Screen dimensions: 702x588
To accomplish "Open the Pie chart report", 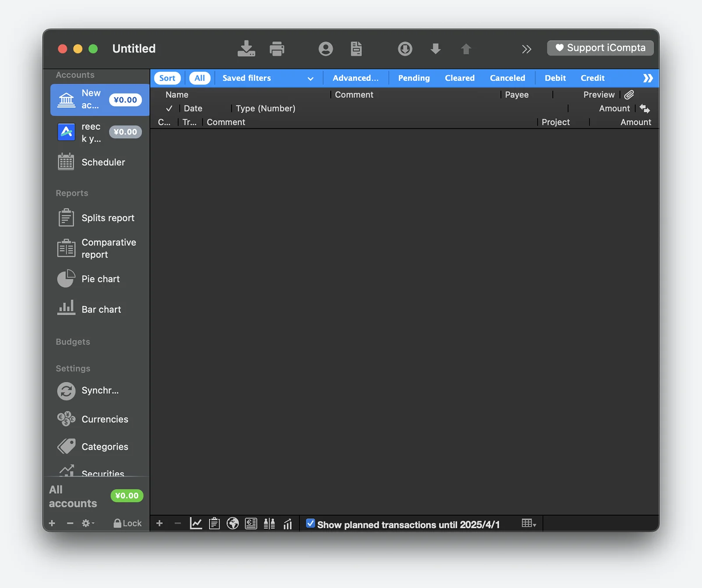I will click(100, 279).
